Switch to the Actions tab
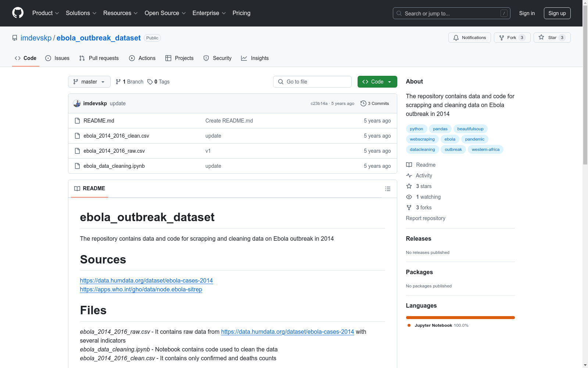 pos(142,58)
